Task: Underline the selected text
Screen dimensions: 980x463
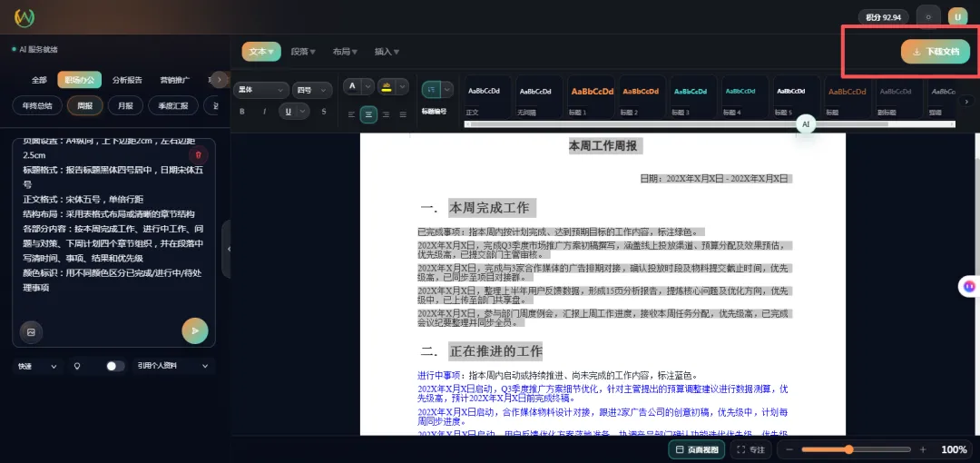Action: click(289, 112)
